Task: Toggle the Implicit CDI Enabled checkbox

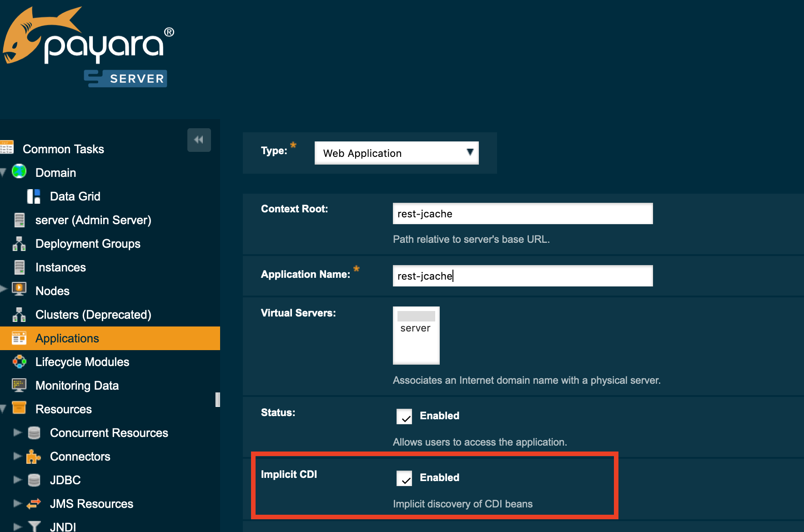Action: 404,478
